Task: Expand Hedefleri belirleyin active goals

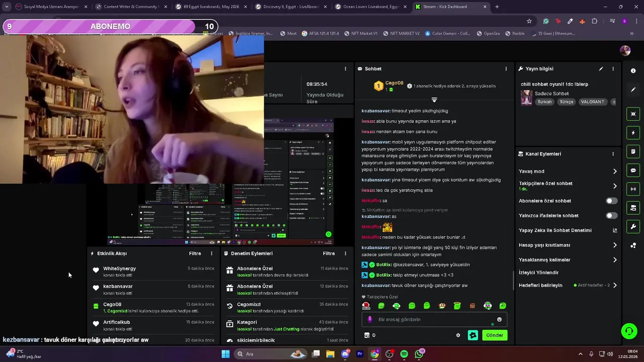Action: tap(614, 285)
